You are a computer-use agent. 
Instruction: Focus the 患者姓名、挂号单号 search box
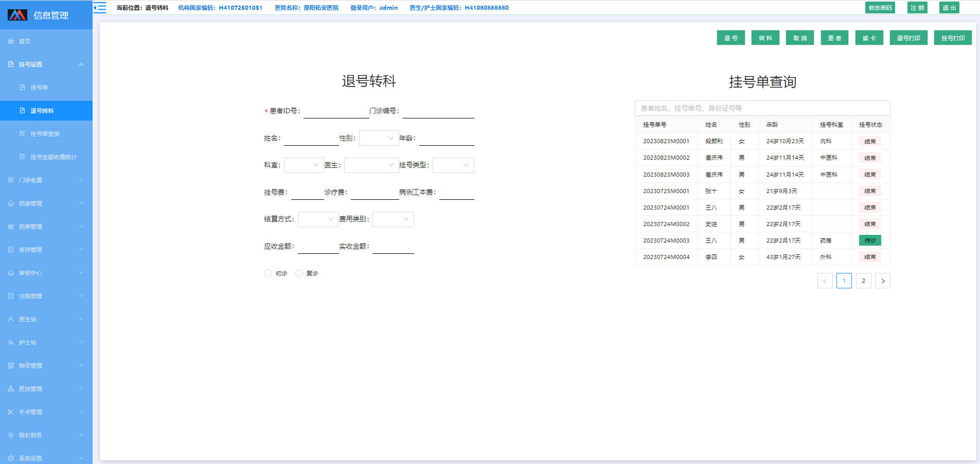762,108
